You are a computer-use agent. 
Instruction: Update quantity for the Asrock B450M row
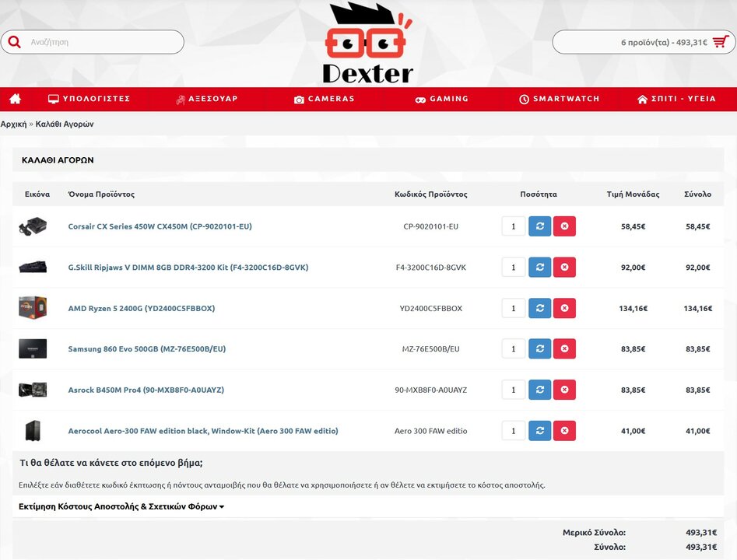coord(539,390)
